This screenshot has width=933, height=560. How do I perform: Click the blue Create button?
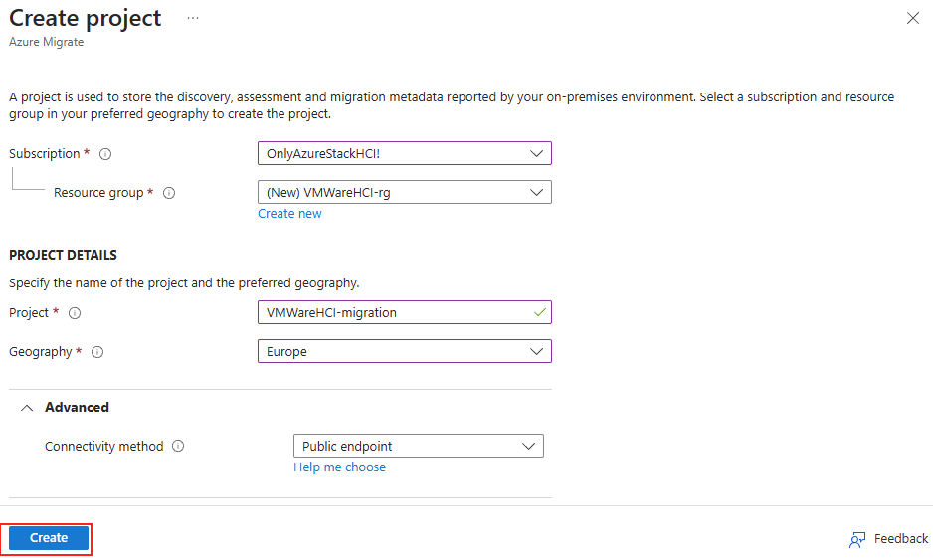point(49,538)
